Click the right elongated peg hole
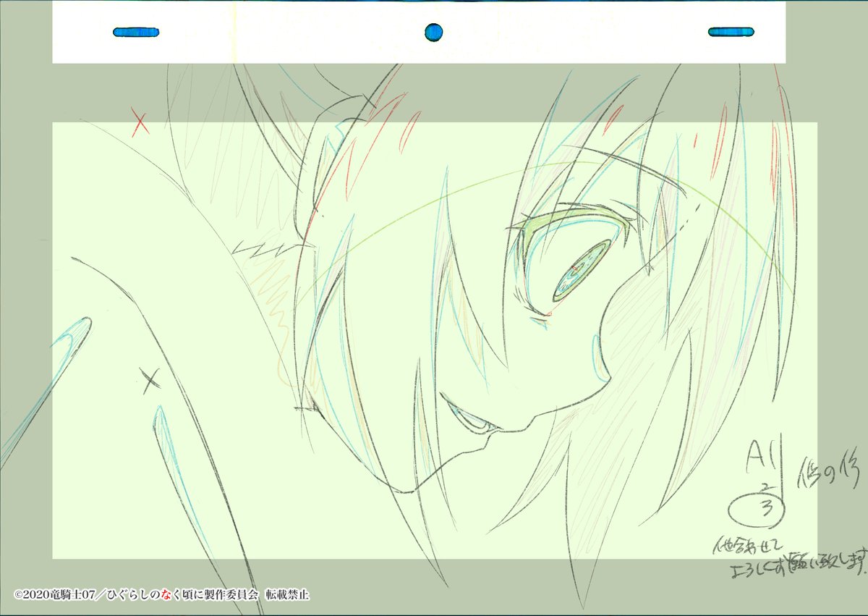Screen dimensions: 868x616 [x=731, y=32]
